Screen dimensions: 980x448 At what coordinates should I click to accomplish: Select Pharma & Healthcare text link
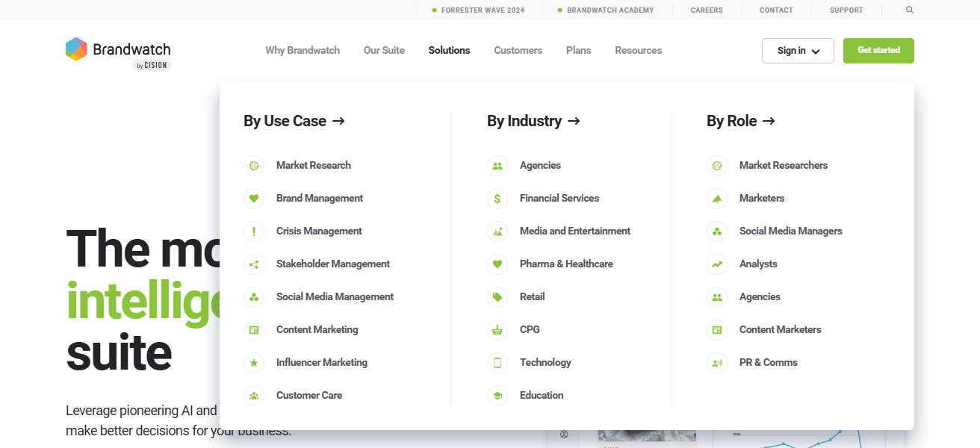[x=566, y=264]
